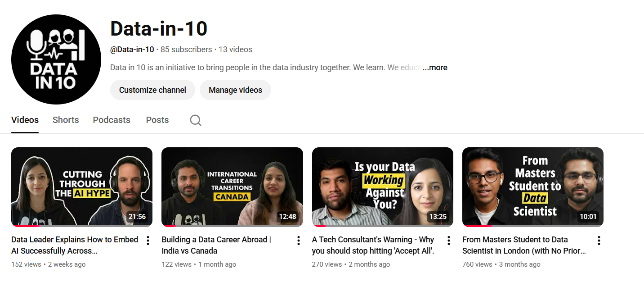Switch to the Shorts tab
This screenshot has height=291, width=644.
click(66, 120)
